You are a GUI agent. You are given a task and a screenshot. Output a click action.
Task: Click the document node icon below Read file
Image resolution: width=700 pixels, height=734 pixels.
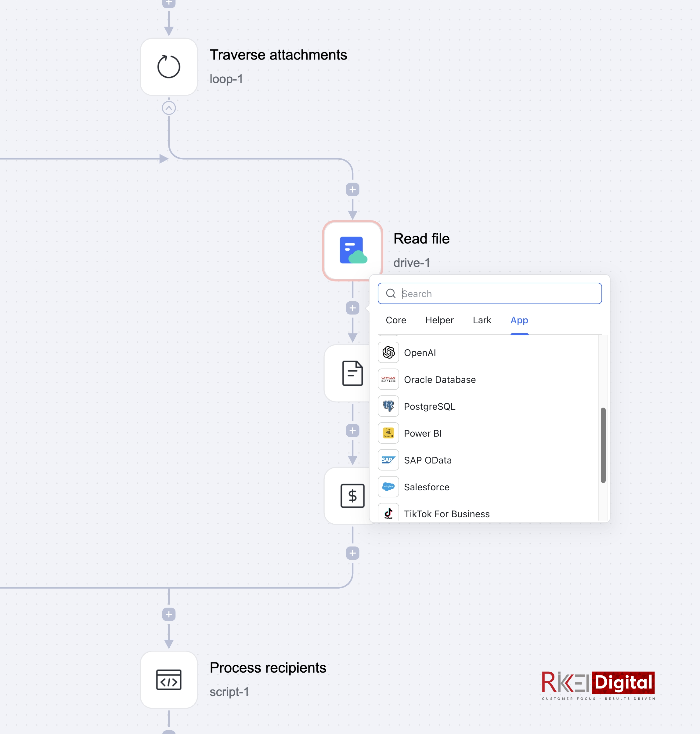point(352,373)
